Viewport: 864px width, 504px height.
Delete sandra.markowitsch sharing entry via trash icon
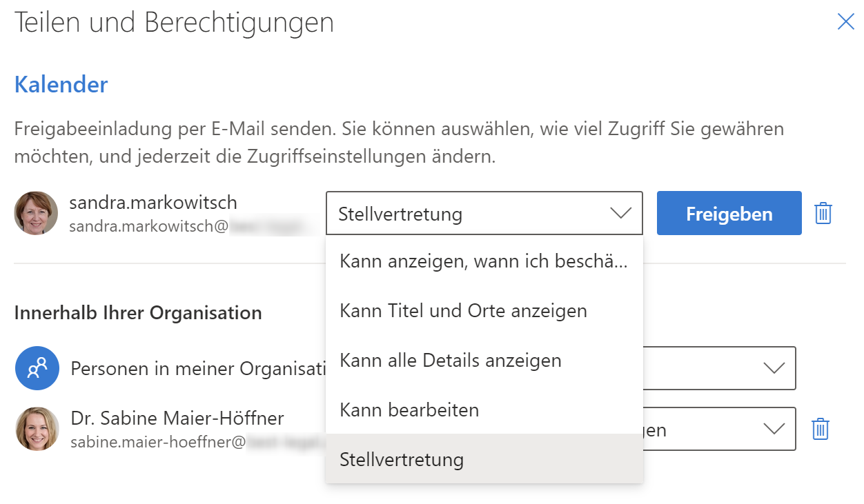coord(823,213)
